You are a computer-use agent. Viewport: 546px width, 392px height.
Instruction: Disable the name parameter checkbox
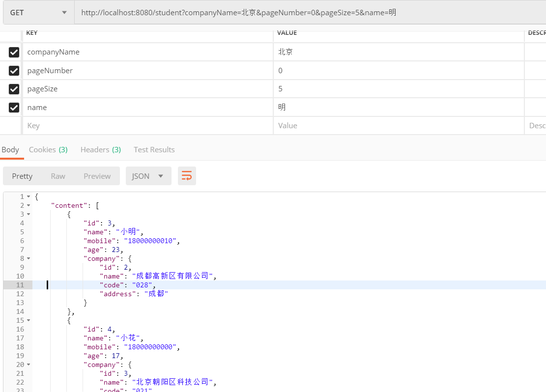click(x=14, y=107)
